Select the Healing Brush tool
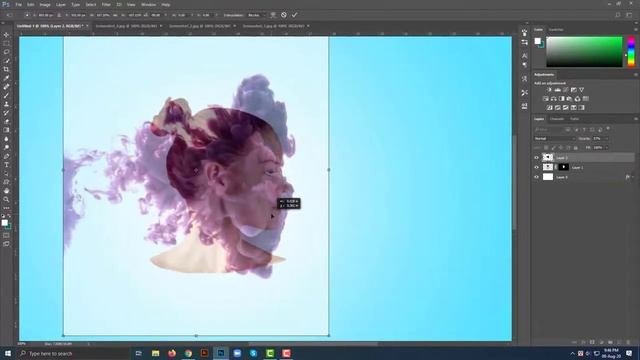 pos(6,87)
